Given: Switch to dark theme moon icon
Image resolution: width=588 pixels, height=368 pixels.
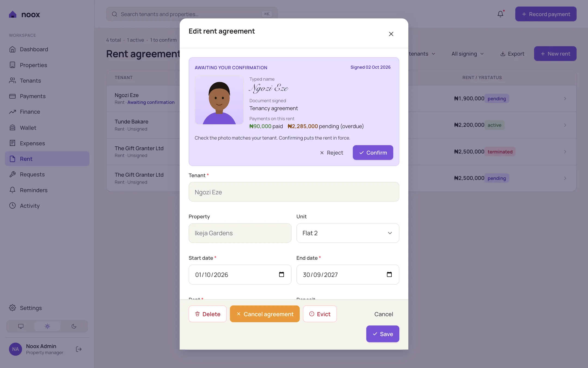Looking at the screenshot, I should (x=74, y=326).
